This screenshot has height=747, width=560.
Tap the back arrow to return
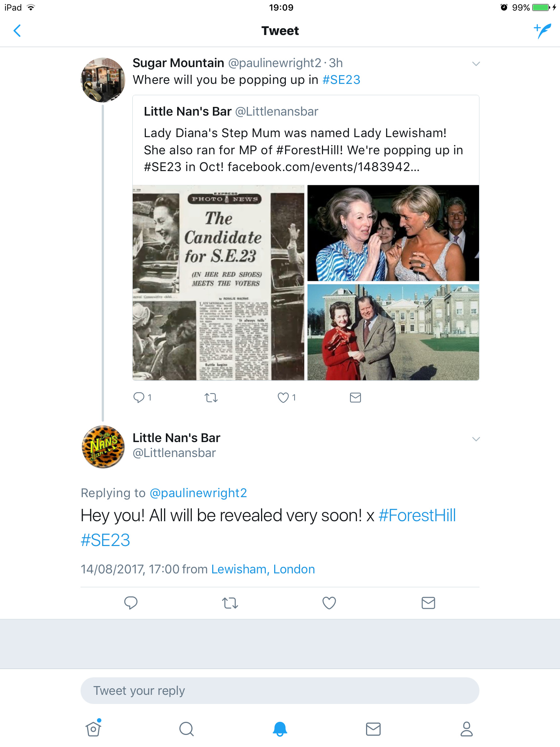tap(17, 31)
